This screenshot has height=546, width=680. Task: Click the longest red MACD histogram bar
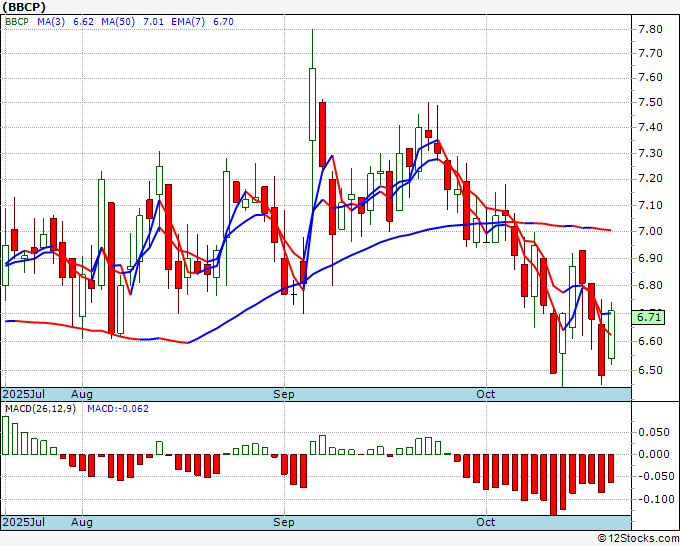pos(553,484)
